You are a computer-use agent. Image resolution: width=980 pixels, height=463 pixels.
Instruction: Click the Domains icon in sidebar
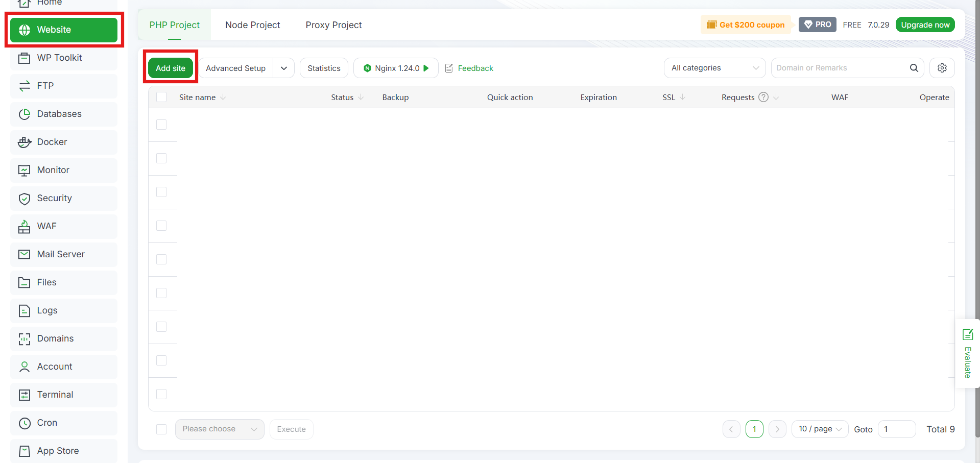(x=24, y=339)
